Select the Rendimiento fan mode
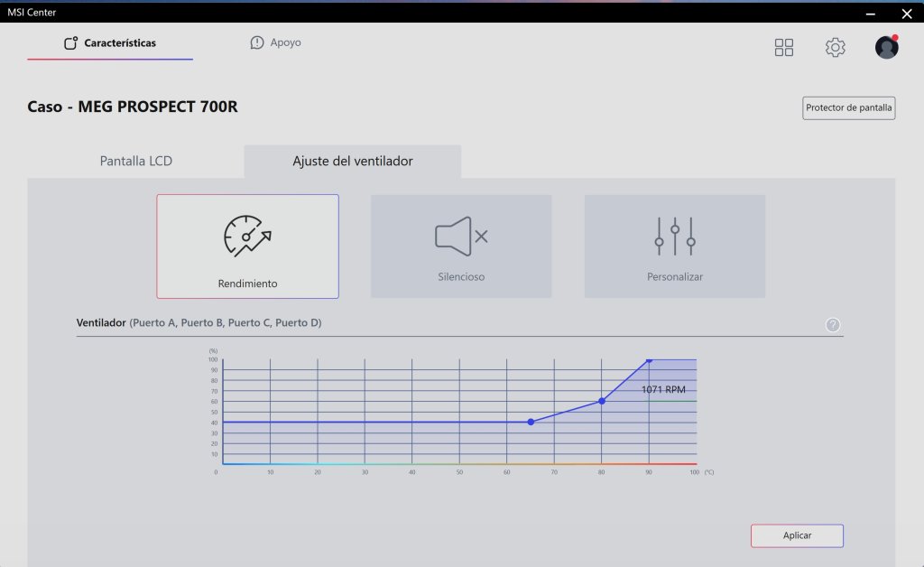This screenshot has width=924, height=567. click(247, 246)
